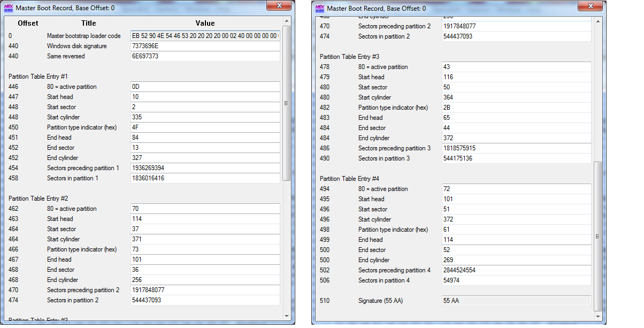Click the Signature (55 AA) value field
The width and height of the screenshot is (644, 328).
coord(516,301)
